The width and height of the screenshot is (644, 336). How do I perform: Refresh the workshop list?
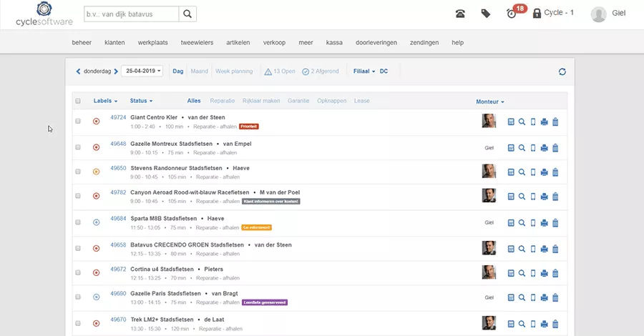click(562, 71)
